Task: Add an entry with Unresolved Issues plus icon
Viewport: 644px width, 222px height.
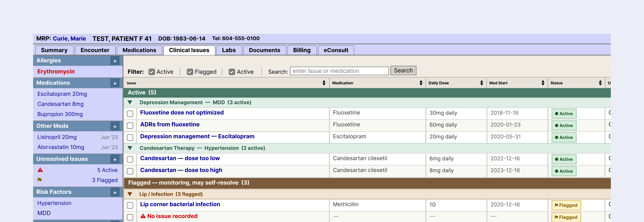Action: point(115,159)
